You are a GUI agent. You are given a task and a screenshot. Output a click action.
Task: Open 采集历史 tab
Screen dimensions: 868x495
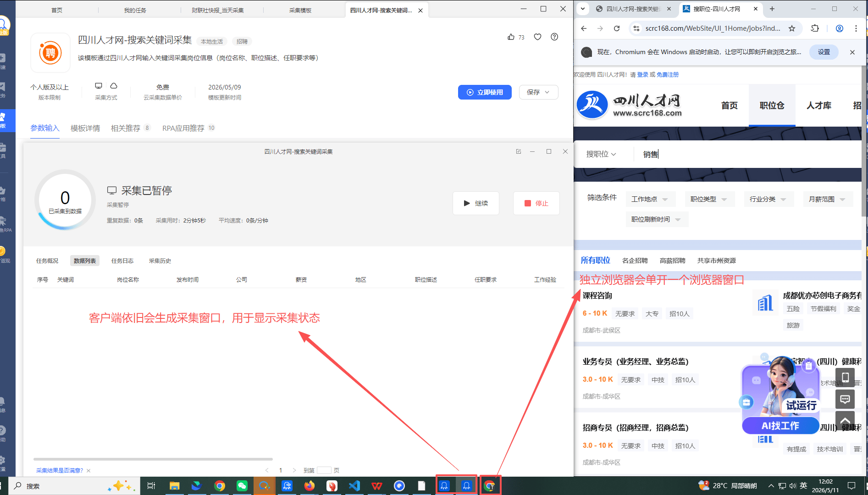click(x=160, y=261)
